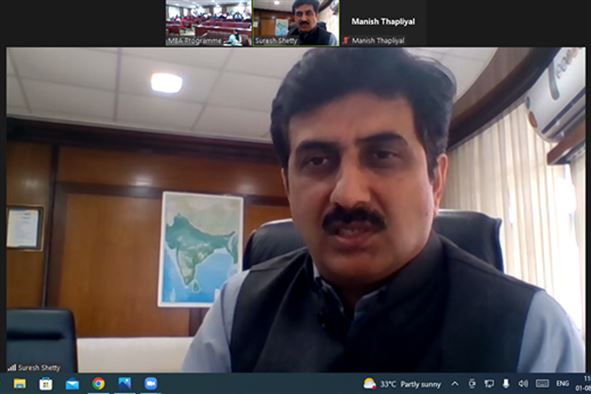Open the Mail app taskbar icon
The image size is (591, 394).
[x=72, y=384]
